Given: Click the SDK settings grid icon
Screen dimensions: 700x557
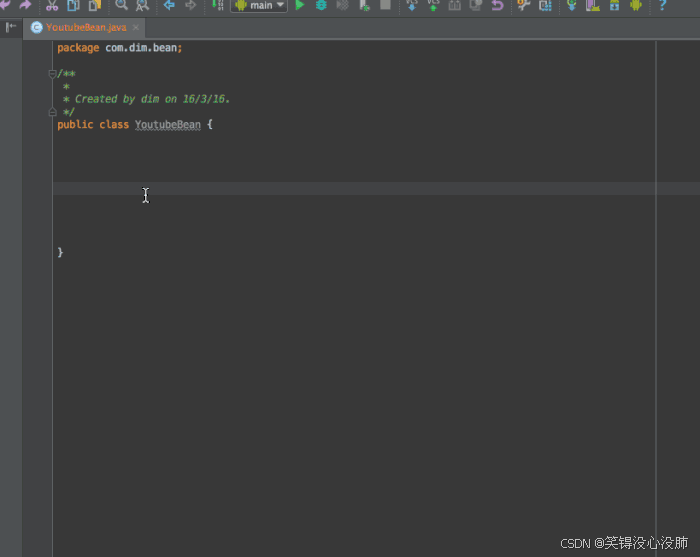Looking at the screenshot, I should coord(545,5).
